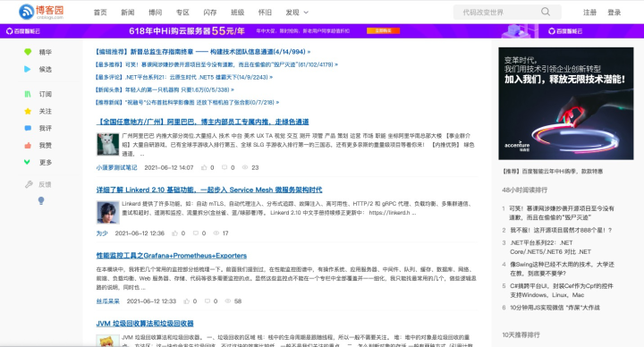Click the yellow 关注 star icon

click(x=28, y=111)
